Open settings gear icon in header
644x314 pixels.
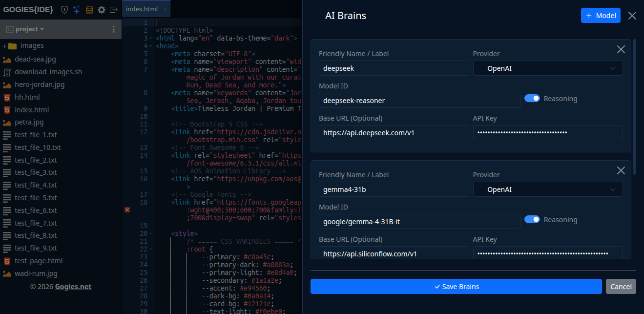point(102,10)
